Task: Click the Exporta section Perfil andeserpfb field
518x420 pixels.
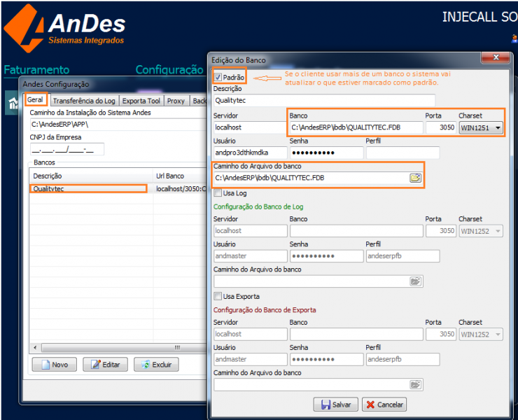Action: 402,359
